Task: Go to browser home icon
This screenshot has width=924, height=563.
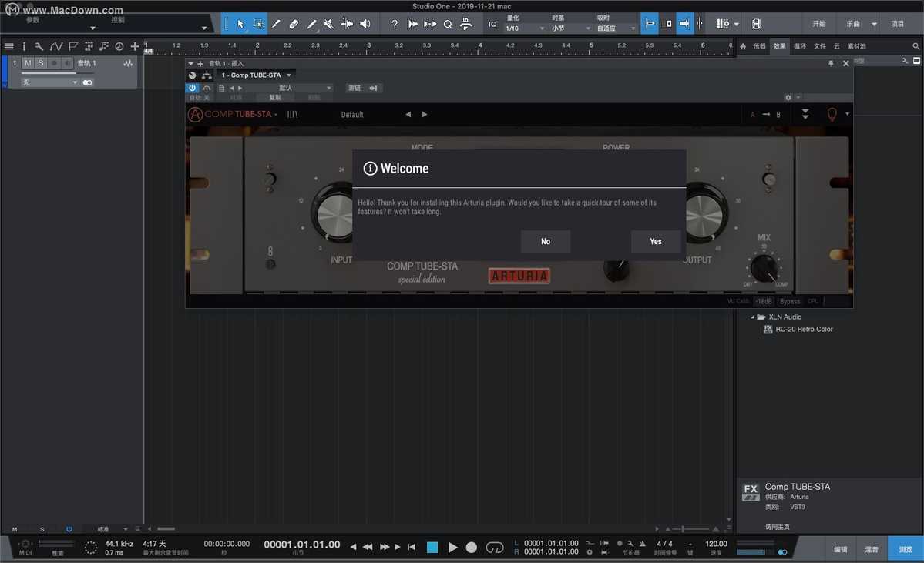Action: pos(743,46)
